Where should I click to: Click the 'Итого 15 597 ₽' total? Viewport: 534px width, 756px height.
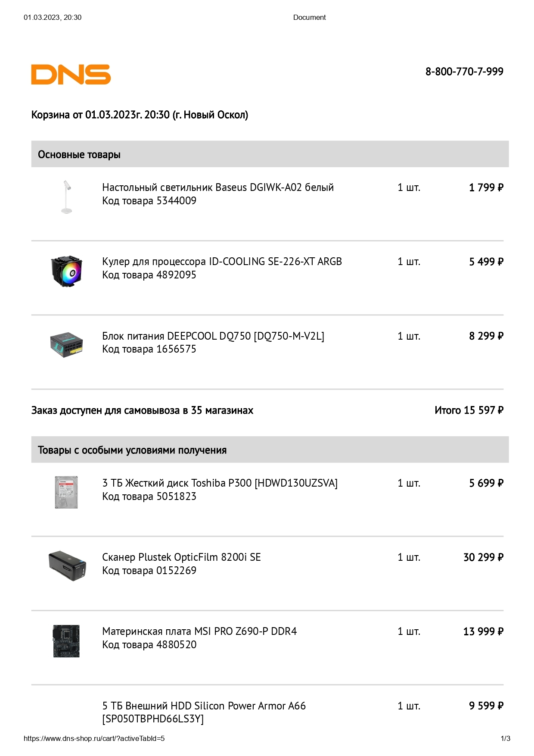[x=469, y=410]
